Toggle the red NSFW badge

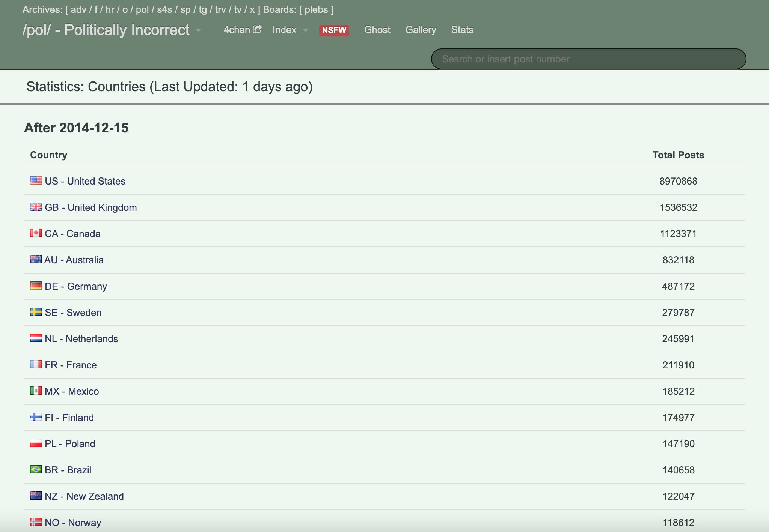tap(334, 30)
